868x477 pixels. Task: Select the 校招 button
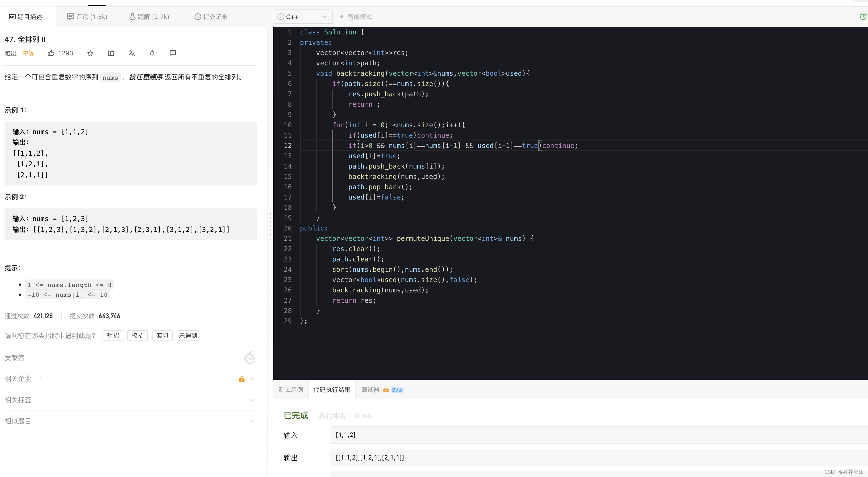coord(138,335)
